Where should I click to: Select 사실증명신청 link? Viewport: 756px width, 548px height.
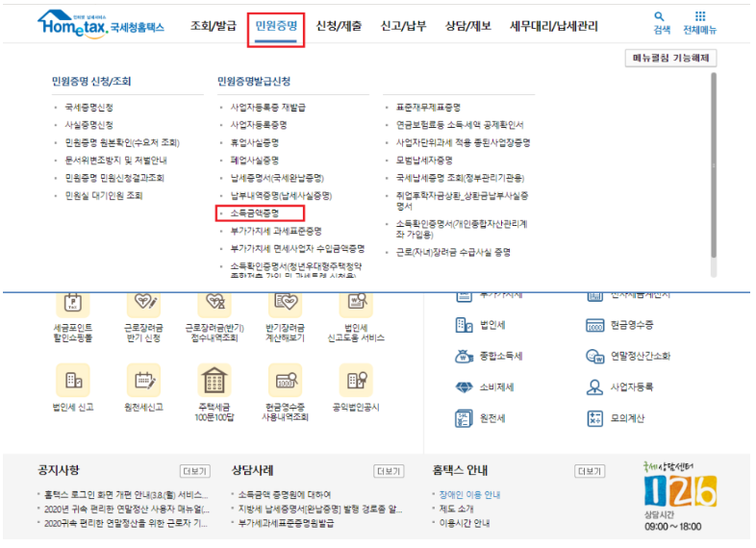tap(89, 125)
